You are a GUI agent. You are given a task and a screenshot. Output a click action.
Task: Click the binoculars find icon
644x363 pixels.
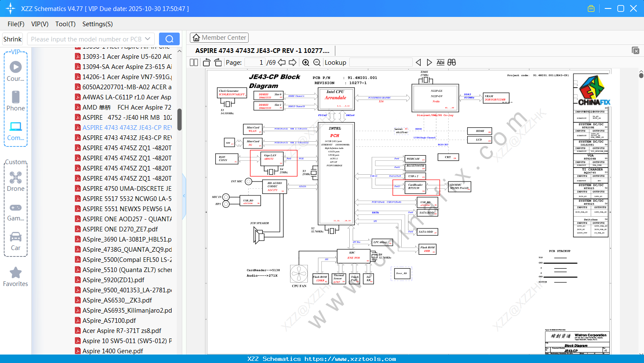(452, 62)
